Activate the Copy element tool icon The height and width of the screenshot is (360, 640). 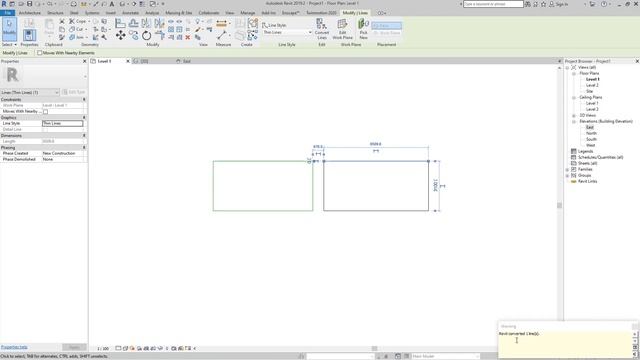(x=133, y=36)
